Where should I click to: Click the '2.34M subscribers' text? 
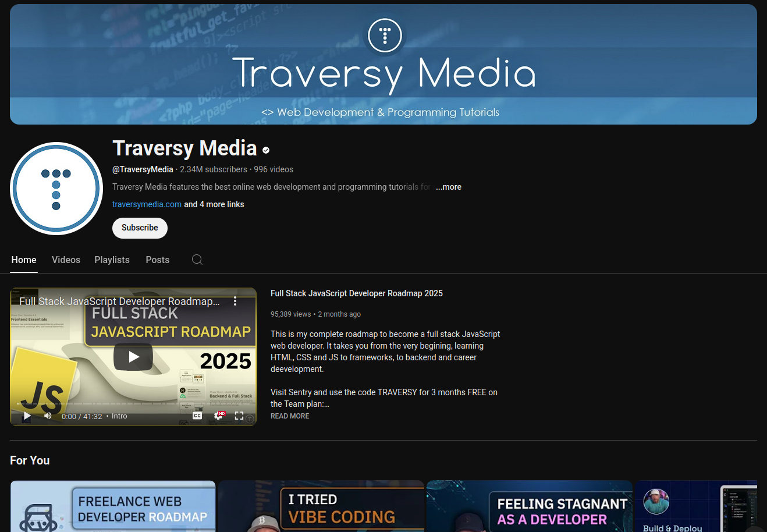tap(214, 169)
